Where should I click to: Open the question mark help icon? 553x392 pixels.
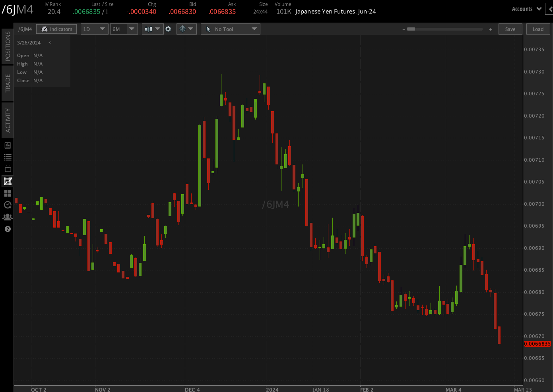[x=8, y=229]
